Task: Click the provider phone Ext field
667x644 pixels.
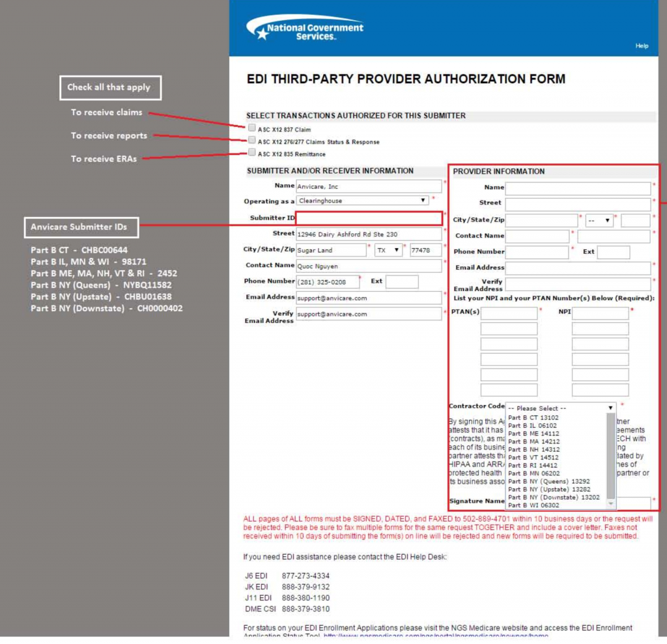Action: coord(613,252)
